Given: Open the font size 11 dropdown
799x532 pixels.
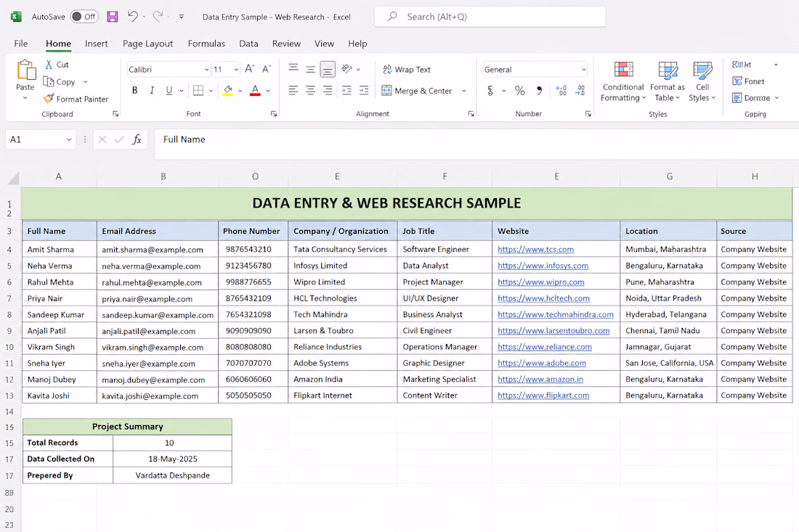Looking at the screenshot, I should [x=237, y=70].
